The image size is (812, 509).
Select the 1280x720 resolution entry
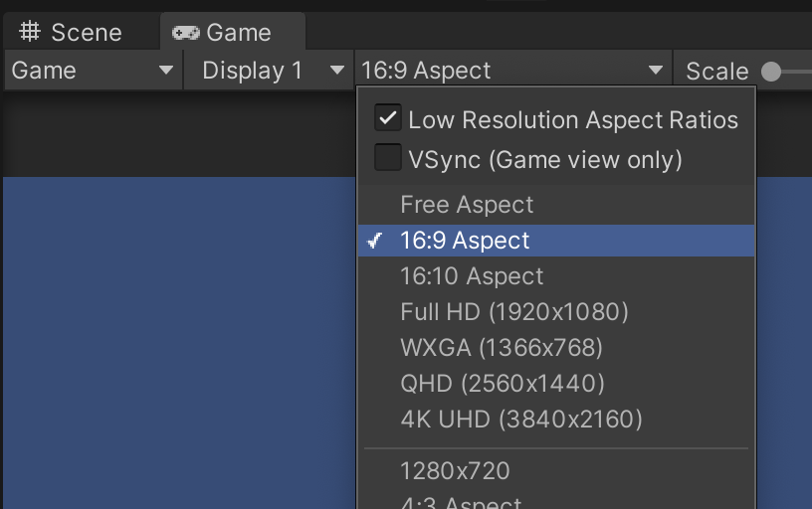coord(455,470)
